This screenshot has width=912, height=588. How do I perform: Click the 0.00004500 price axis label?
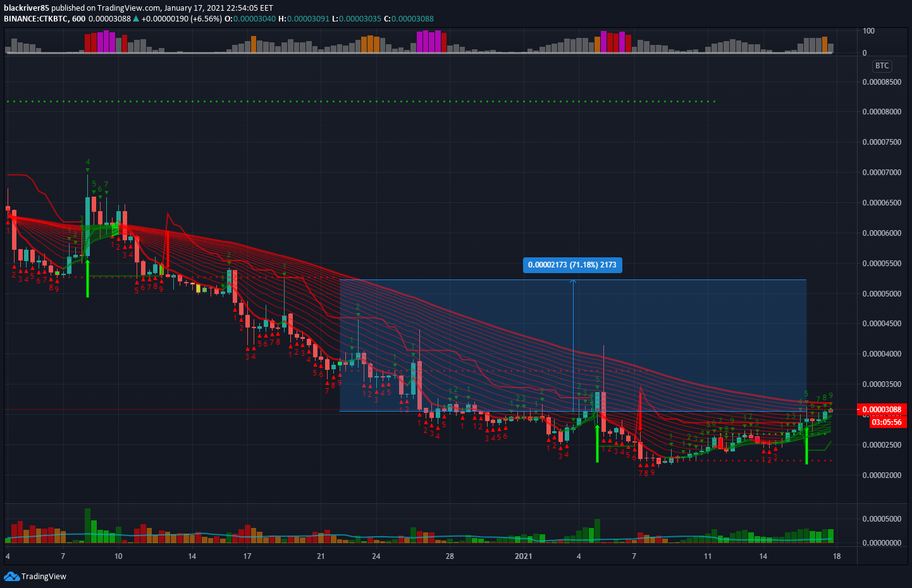pyautogui.click(x=882, y=324)
